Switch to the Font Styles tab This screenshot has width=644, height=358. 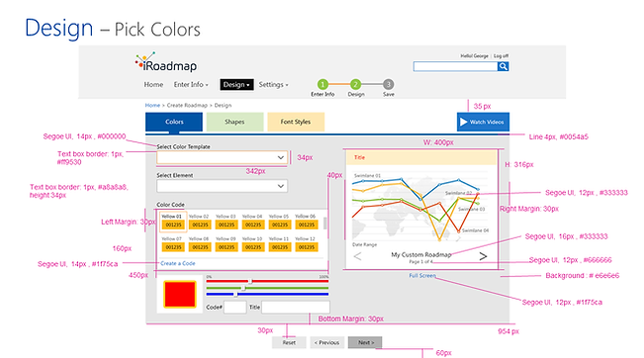(296, 122)
